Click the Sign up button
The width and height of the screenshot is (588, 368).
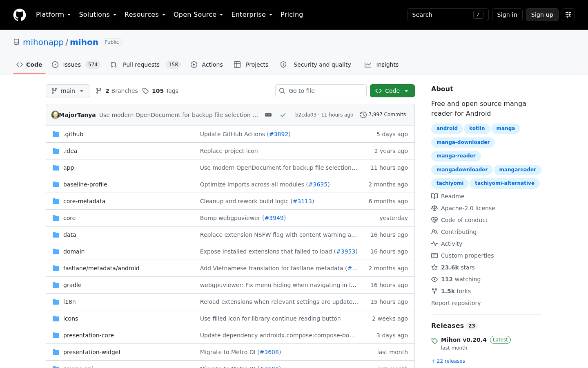click(542, 15)
